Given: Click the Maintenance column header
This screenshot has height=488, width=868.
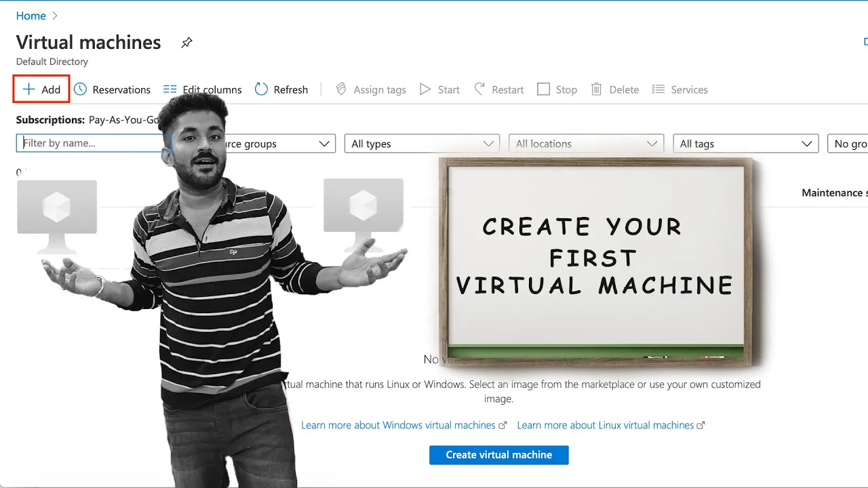Looking at the screenshot, I should (834, 192).
